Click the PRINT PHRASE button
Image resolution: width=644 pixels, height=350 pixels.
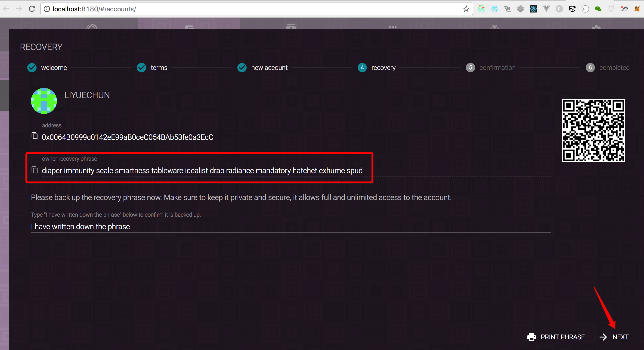(556, 337)
